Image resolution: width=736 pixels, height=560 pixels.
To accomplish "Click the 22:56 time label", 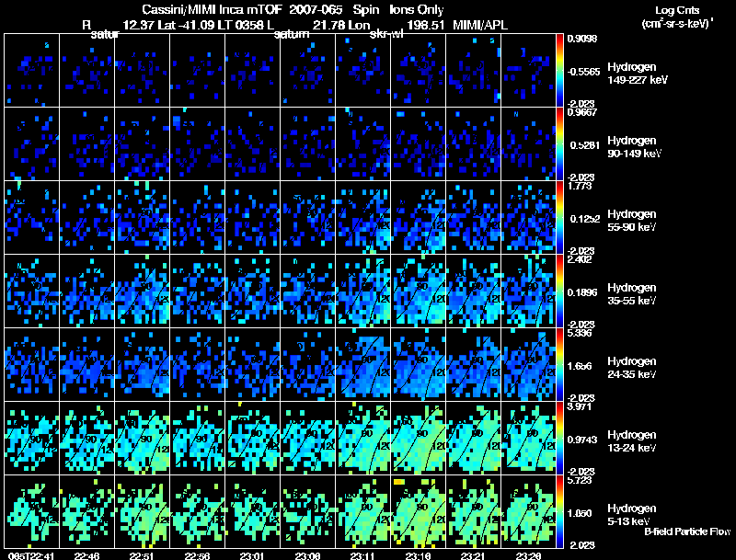I will [197, 556].
